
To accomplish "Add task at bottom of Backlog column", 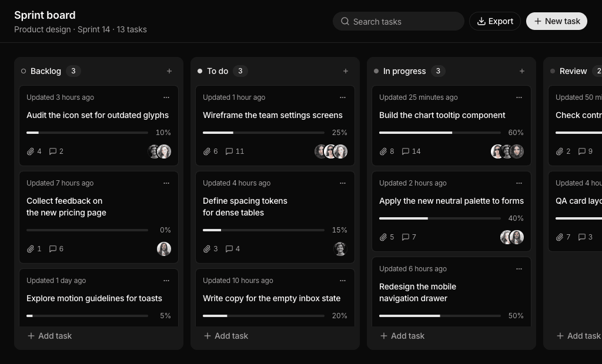I will pos(49,336).
